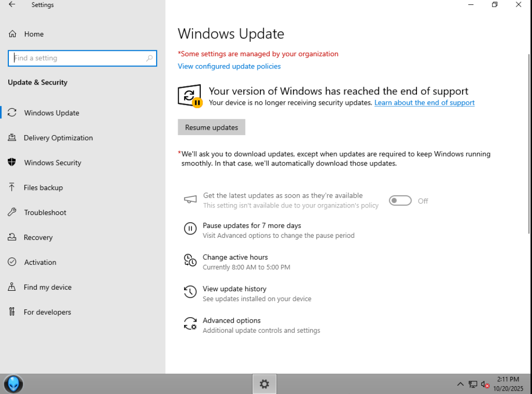The width and height of the screenshot is (532, 394).
Task: Click the Find my device icon
Action: click(12, 287)
